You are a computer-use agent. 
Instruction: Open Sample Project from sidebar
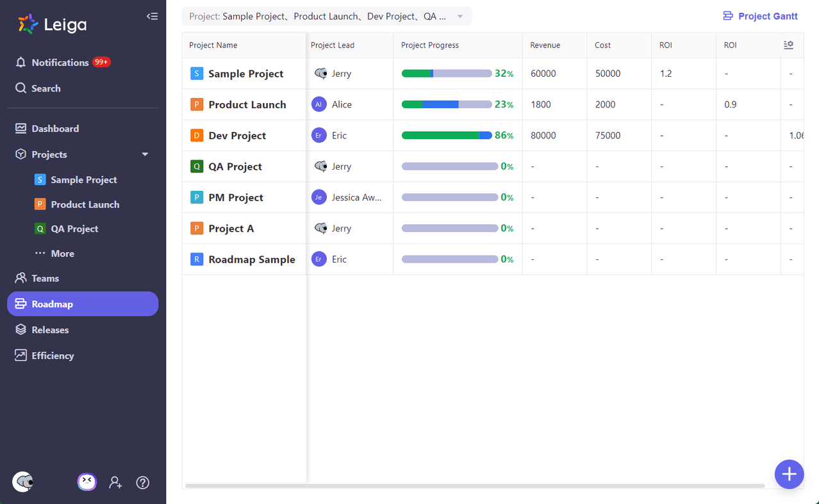pyautogui.click(x=85, y=179)
